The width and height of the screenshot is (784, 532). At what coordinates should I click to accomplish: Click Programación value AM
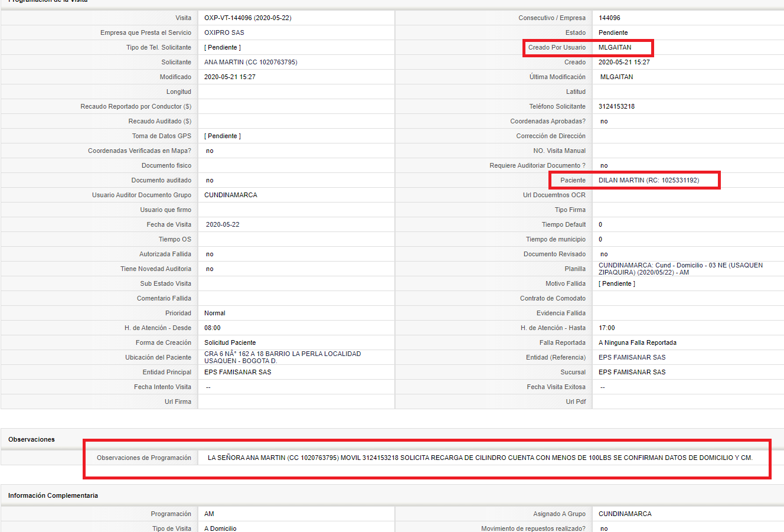209,514
